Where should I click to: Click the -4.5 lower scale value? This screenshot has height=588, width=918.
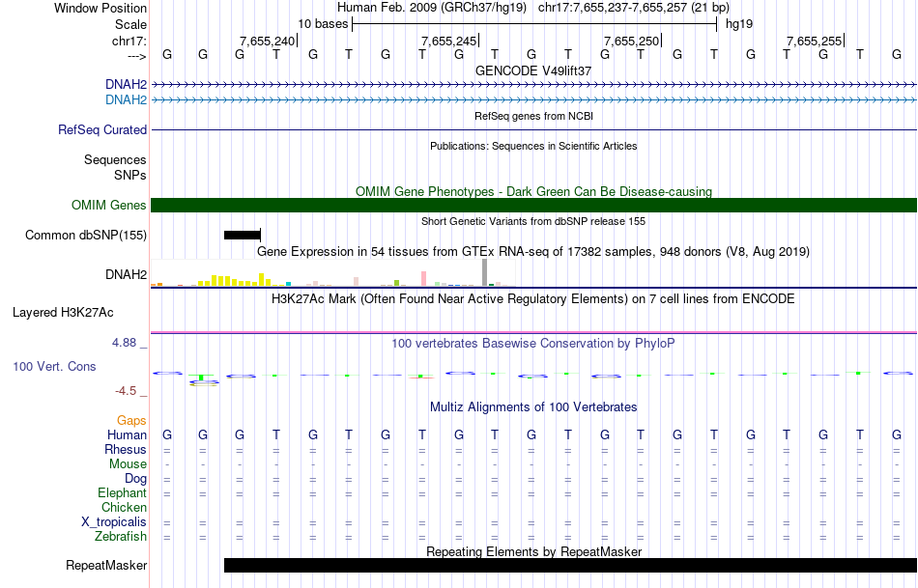[x=126, y=391]
